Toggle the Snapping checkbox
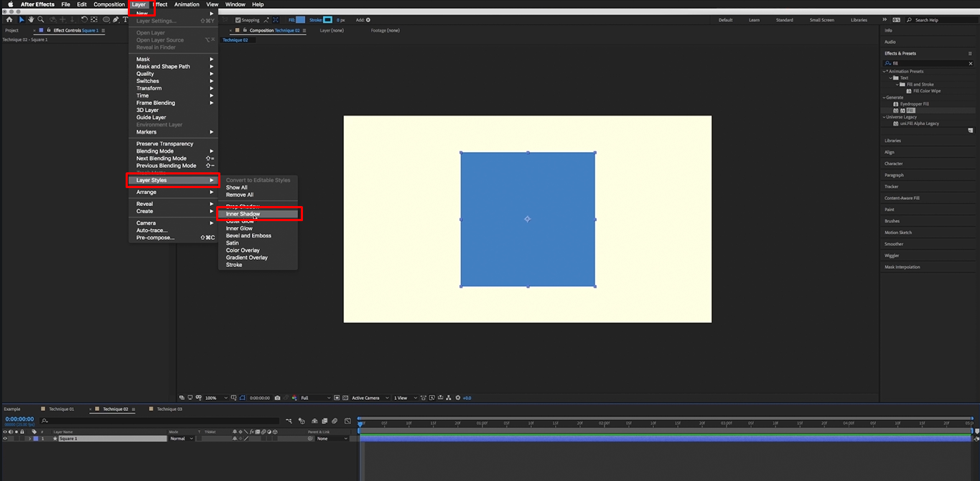980x481 pixels. click(x=238, y=20)
